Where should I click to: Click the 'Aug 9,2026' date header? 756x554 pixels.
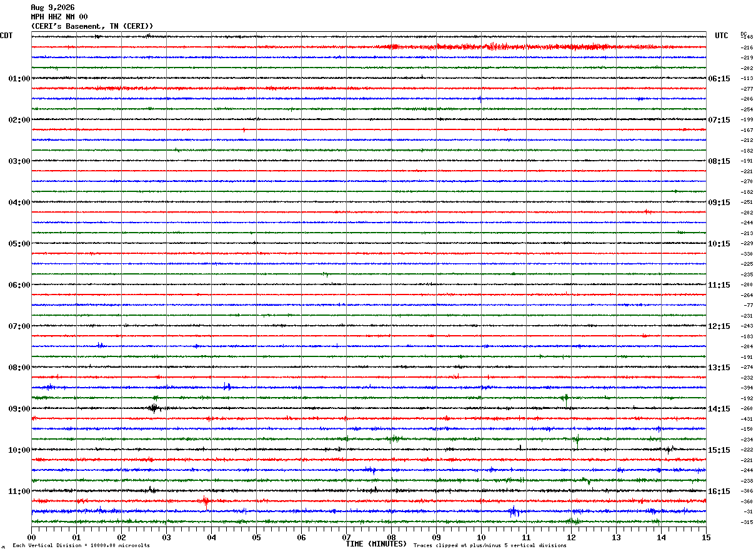(x=52, y=8)
